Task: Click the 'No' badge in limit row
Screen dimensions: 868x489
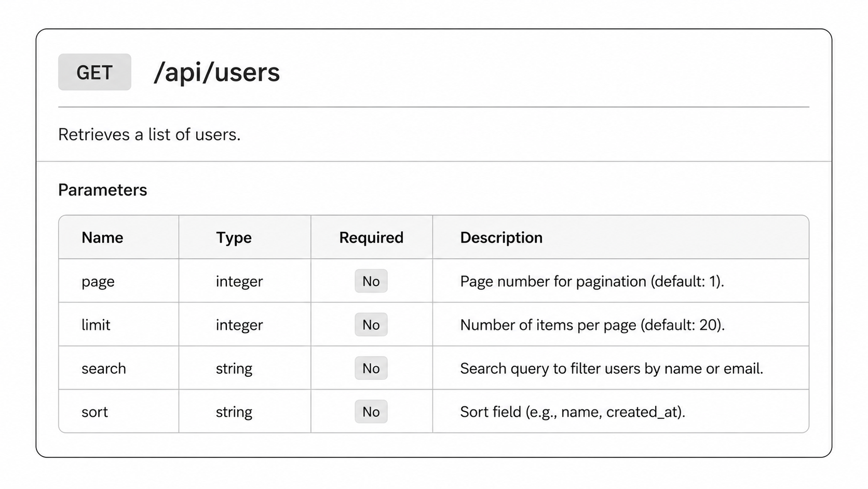Action: (371, 325)
